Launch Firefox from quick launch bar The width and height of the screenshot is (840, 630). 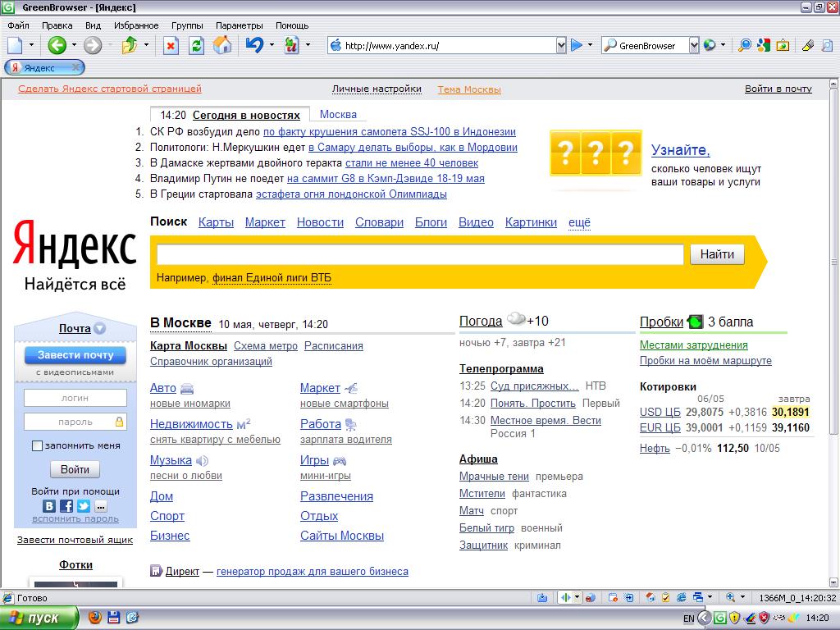click(x=94, y=618)
